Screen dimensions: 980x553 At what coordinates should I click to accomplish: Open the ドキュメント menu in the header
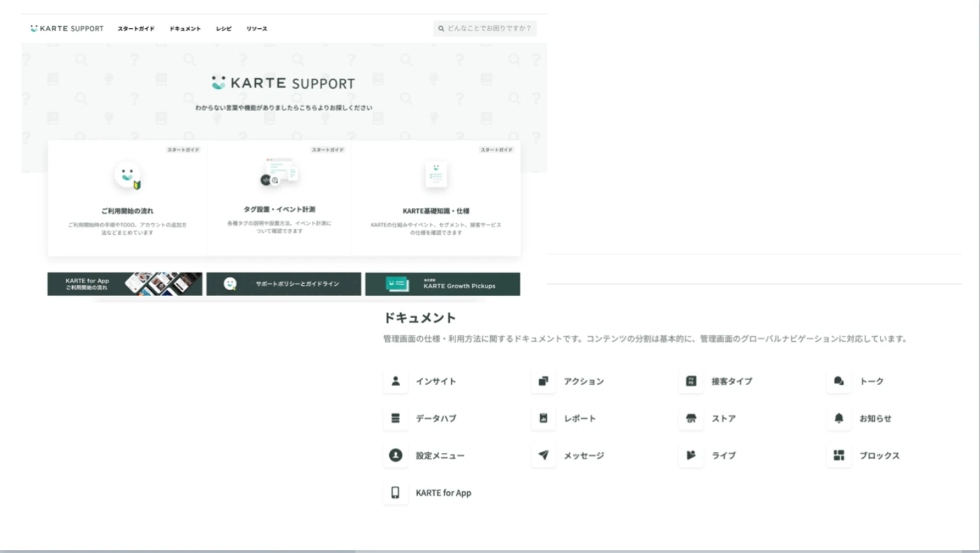click(x=185, y=29)
